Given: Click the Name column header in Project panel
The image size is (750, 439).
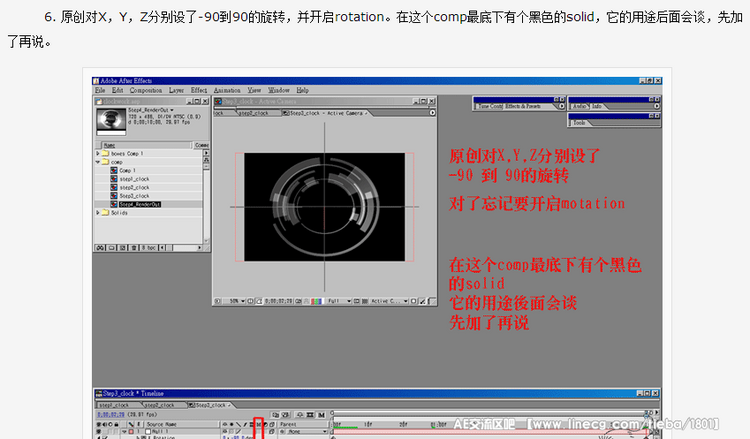Looking at the screenshot, I should coord(147,145).
